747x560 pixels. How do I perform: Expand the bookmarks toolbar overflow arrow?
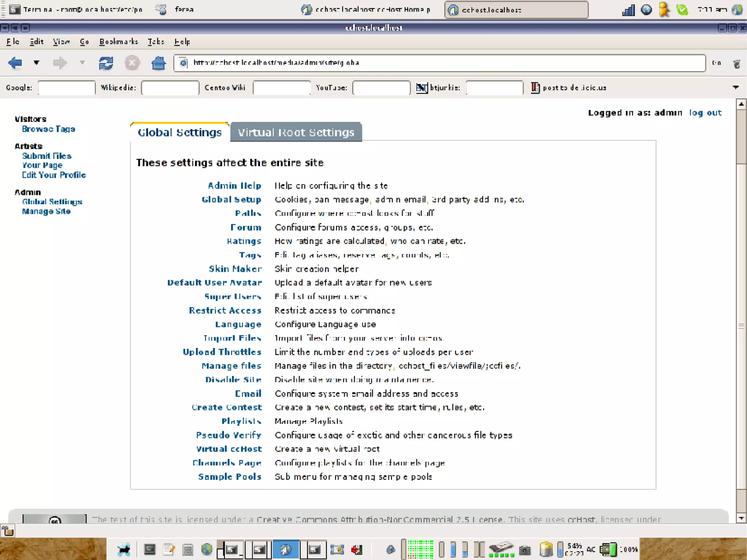(x=735, y=87)
